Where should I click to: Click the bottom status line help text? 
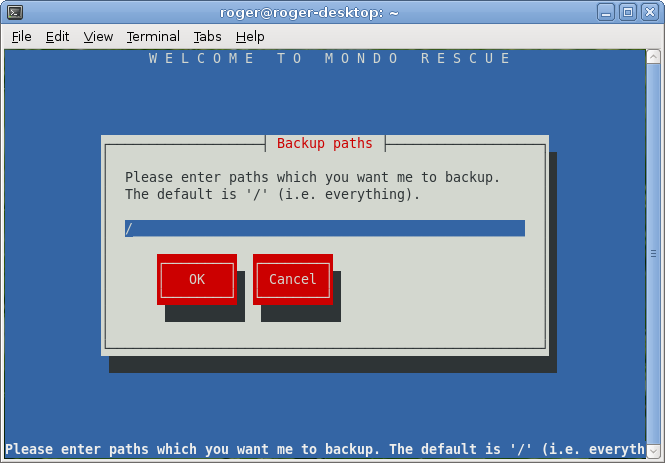325,449
